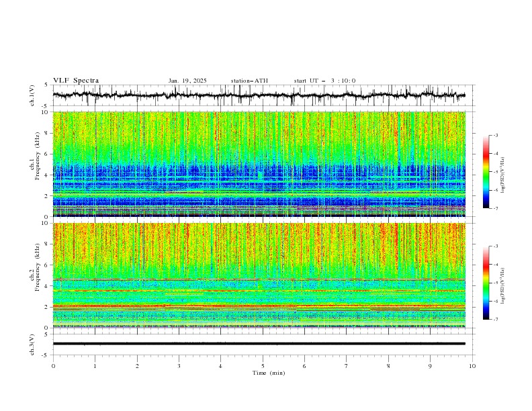Click the ch.2 "Frequency (kHz)" axis label

38,267
